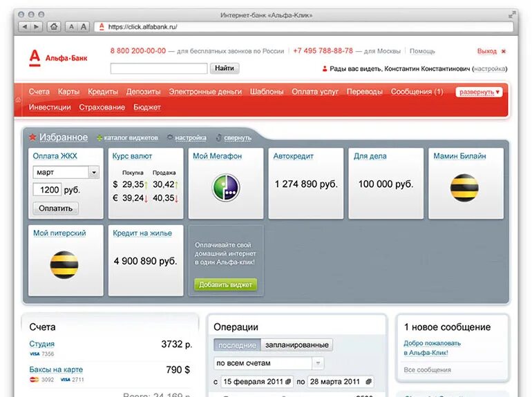Open the Кредит на жилье widget link
This screenshot has height=397, width=532.
(x=142, y=233)
